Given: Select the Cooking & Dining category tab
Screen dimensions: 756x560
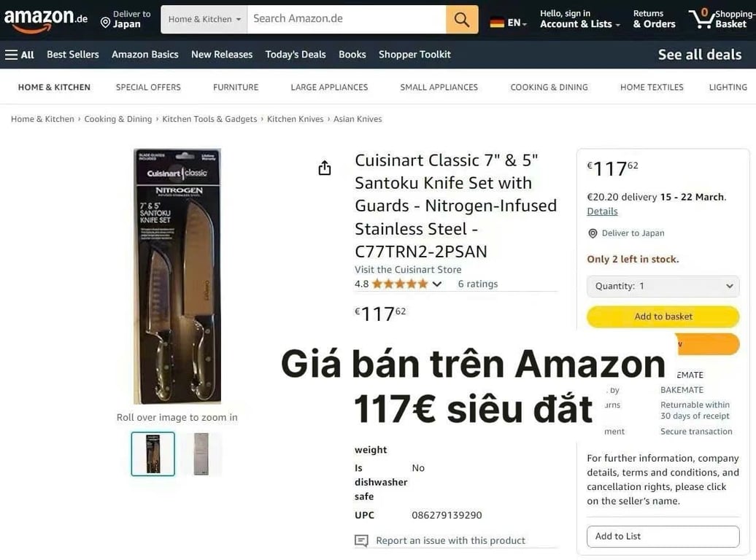Looking at the screenshot, I should [549, 87].
